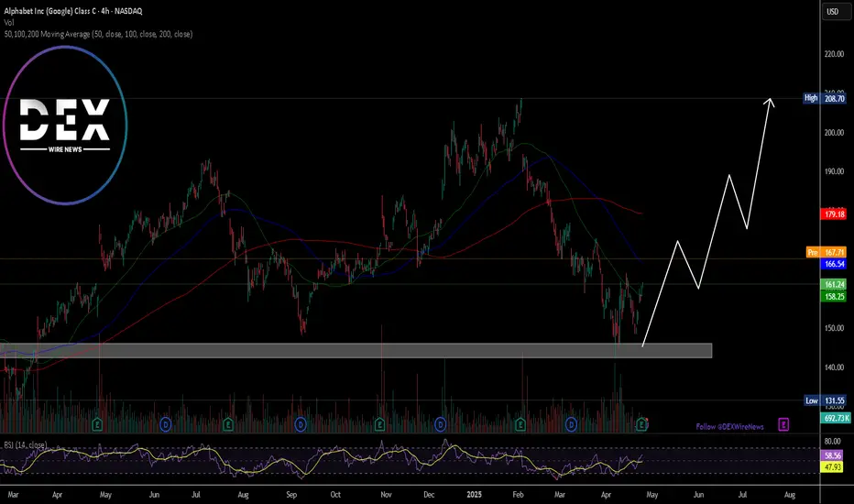This screenshot has height=504, width=854.
Task: Click the 220.00 price axis tick
Action: pos(834,54)
